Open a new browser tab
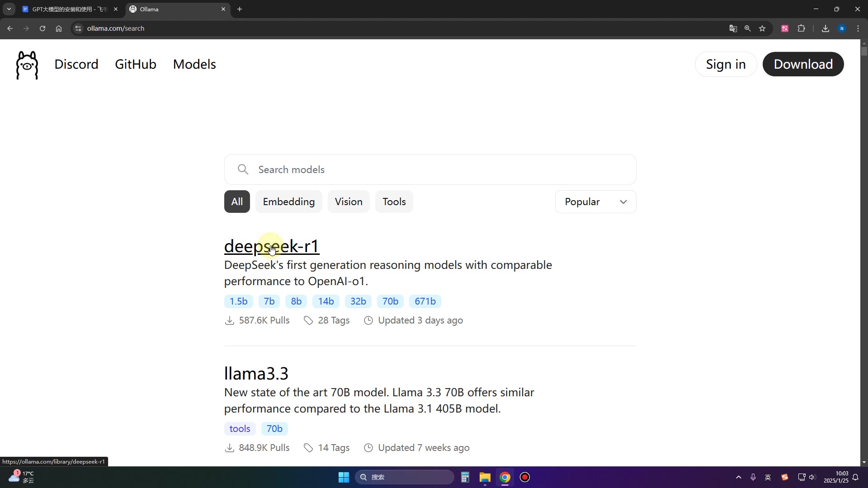Viewport: 868px width, 488px height. click(240, 9)
